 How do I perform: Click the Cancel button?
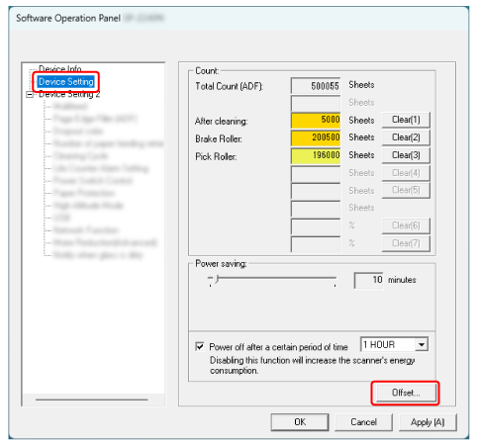coord(363,422)
